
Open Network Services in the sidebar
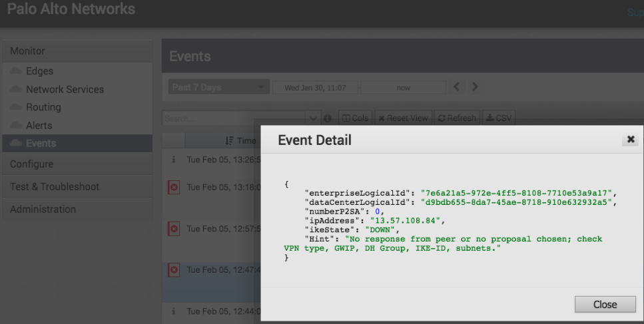point(65,89)
